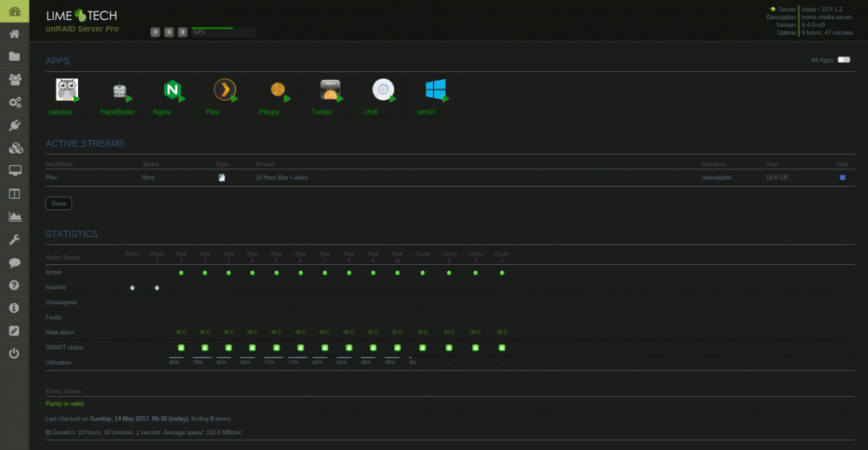
Task: Click the 35 C temperature under Cache 4
Action: (x=502, y=333)
